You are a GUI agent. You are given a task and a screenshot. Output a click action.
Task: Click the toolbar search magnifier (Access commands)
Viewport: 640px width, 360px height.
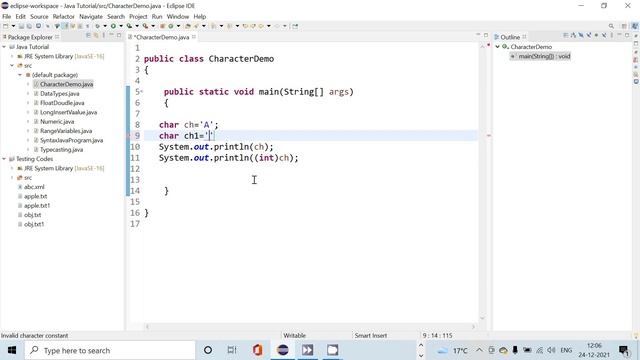[x=611, y=26]
